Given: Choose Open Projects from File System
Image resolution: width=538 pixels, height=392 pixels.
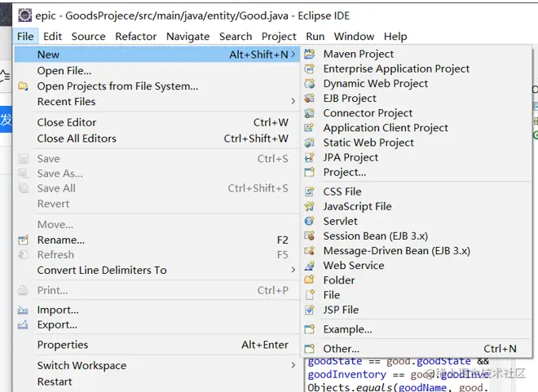Looking at the screenshot, I should [117, 86].
